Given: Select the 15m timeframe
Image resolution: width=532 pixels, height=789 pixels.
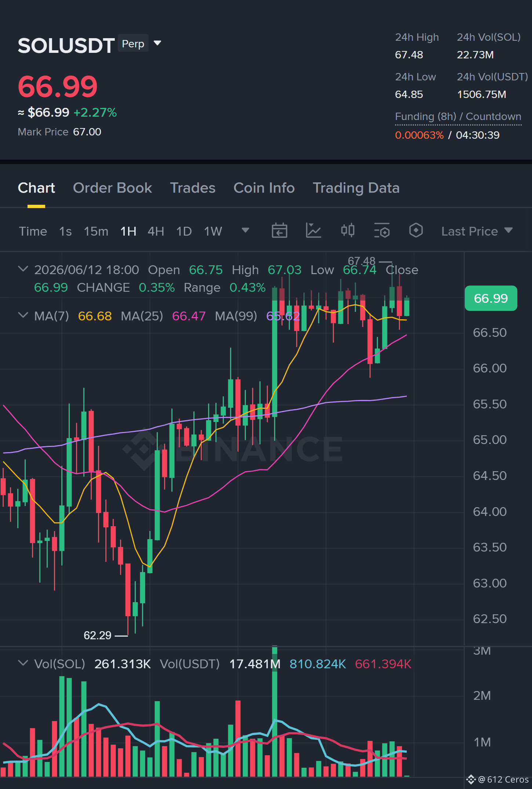Looking at the screenshot, I should point(96,231).
